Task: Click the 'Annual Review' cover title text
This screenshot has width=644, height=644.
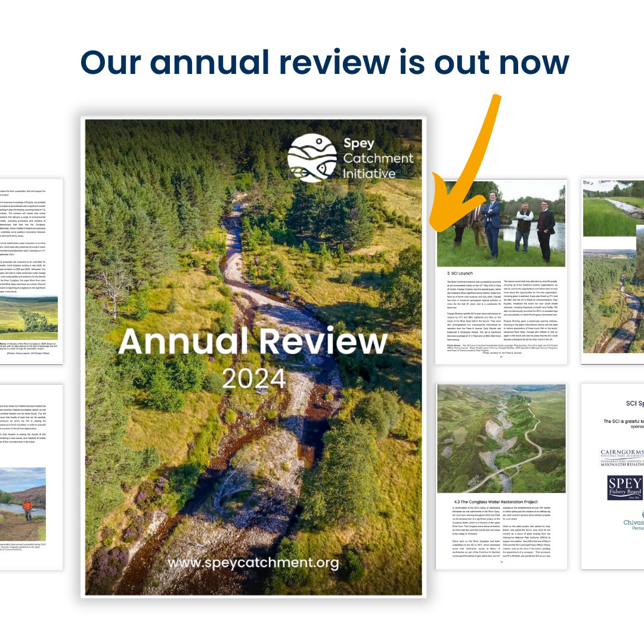Action: pyautogui.click(x=253, y=341)
